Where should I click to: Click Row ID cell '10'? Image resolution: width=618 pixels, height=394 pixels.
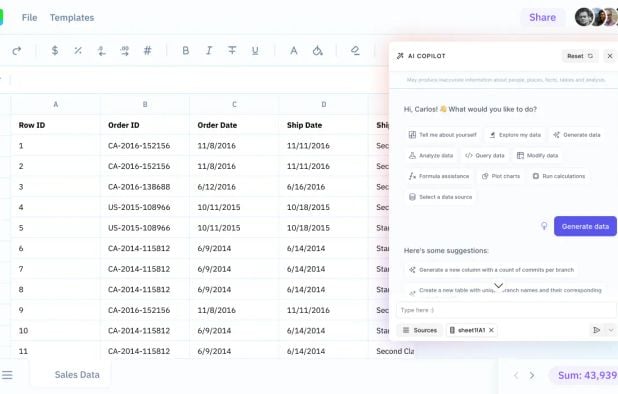(x=56, y=331)
